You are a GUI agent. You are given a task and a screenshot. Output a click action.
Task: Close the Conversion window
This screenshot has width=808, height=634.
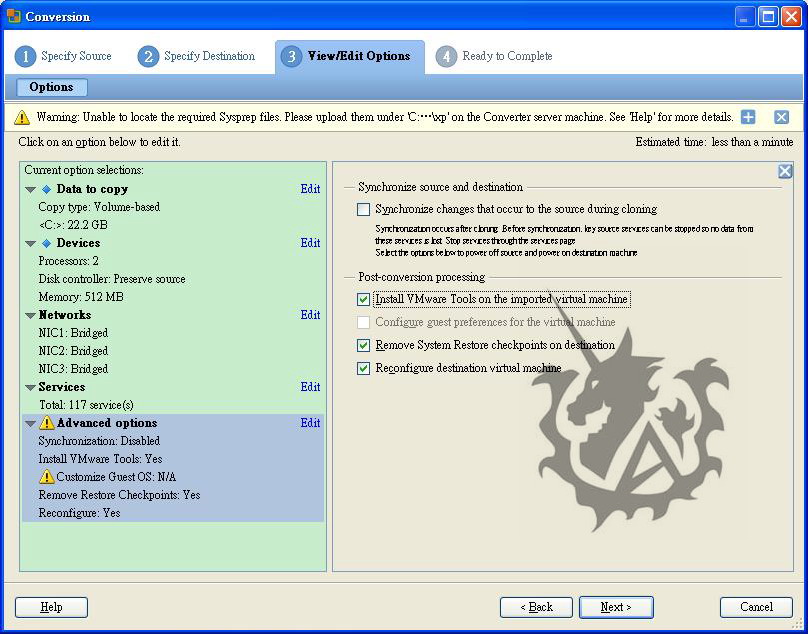(791, 16)
